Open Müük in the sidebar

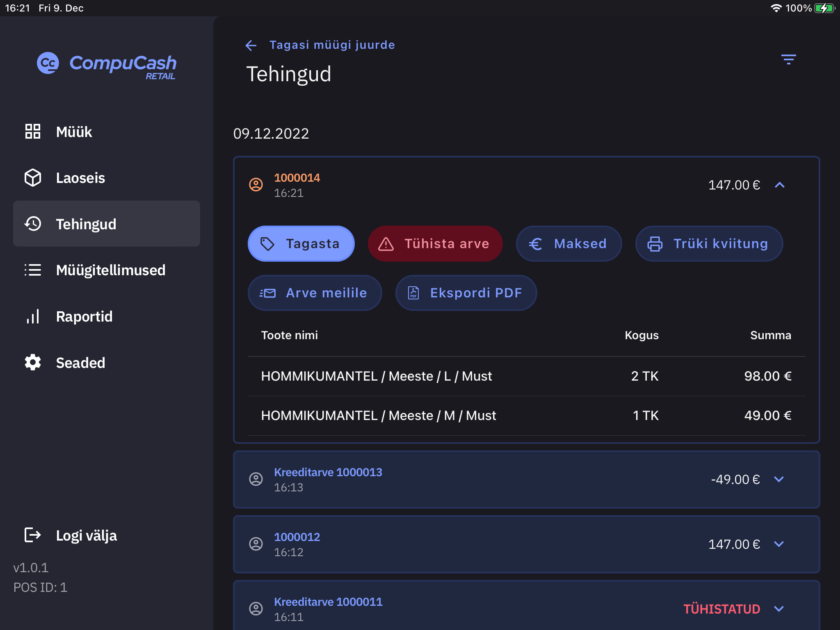[x=74, y=132]
